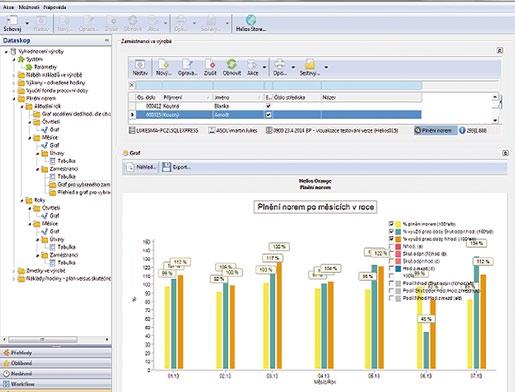Image resolution: width=515 pixels, height=392 pixels.
Task: Click the Oprava edit icon
Action: click(187, 64)
